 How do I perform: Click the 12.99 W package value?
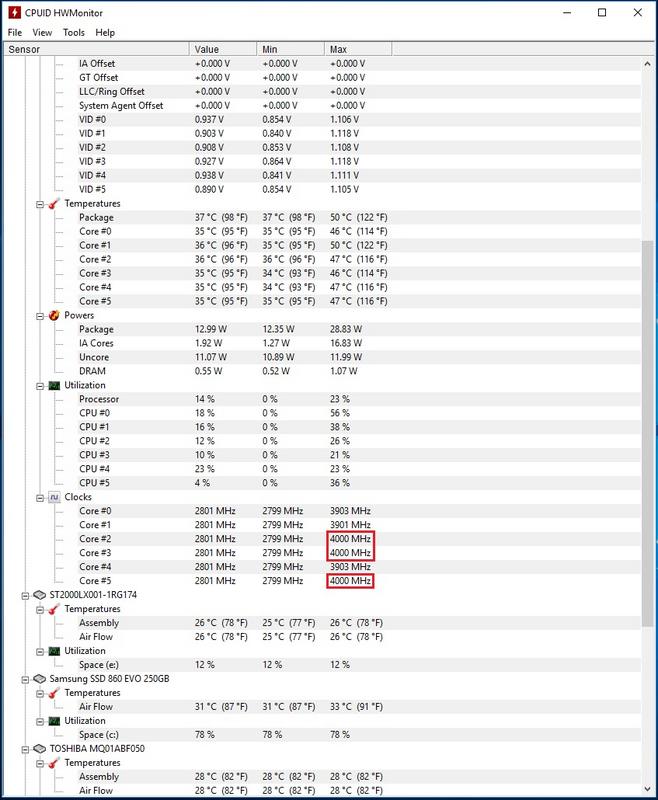[x=211, y=329]
